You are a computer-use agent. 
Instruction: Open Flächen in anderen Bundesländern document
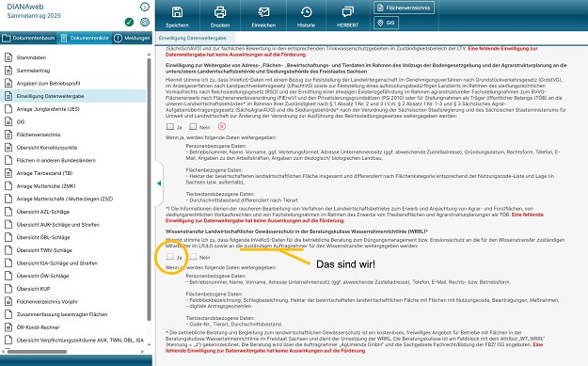56,161
